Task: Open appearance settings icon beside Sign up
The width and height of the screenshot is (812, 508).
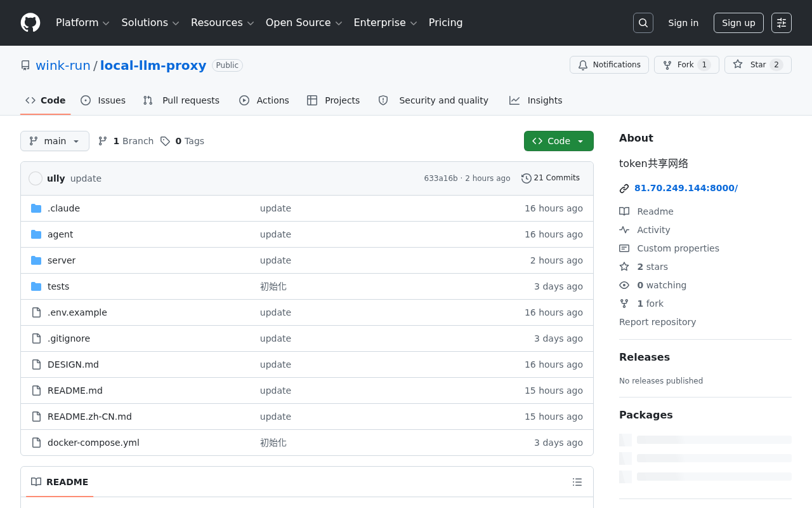Action: coord(782,23)
